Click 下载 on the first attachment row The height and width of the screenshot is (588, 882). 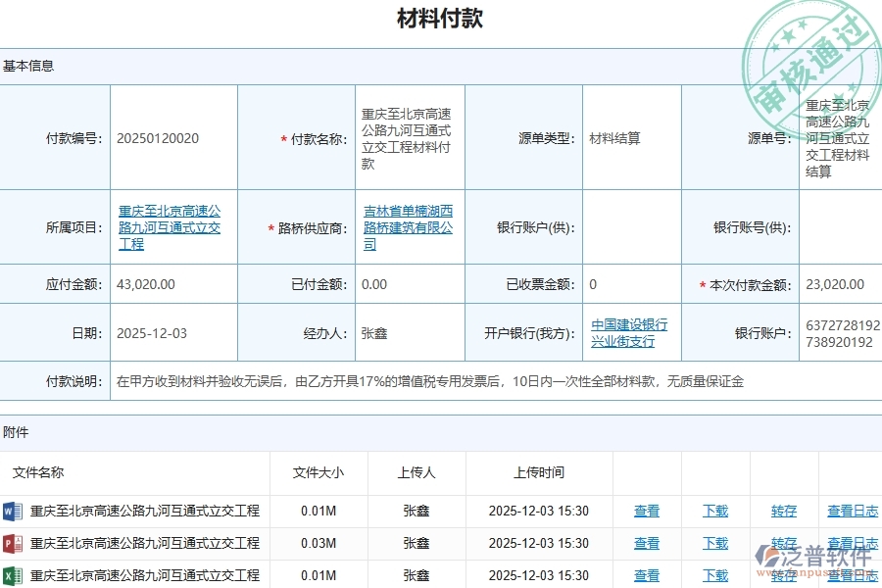pyautogui.click(x=713, y=511)
